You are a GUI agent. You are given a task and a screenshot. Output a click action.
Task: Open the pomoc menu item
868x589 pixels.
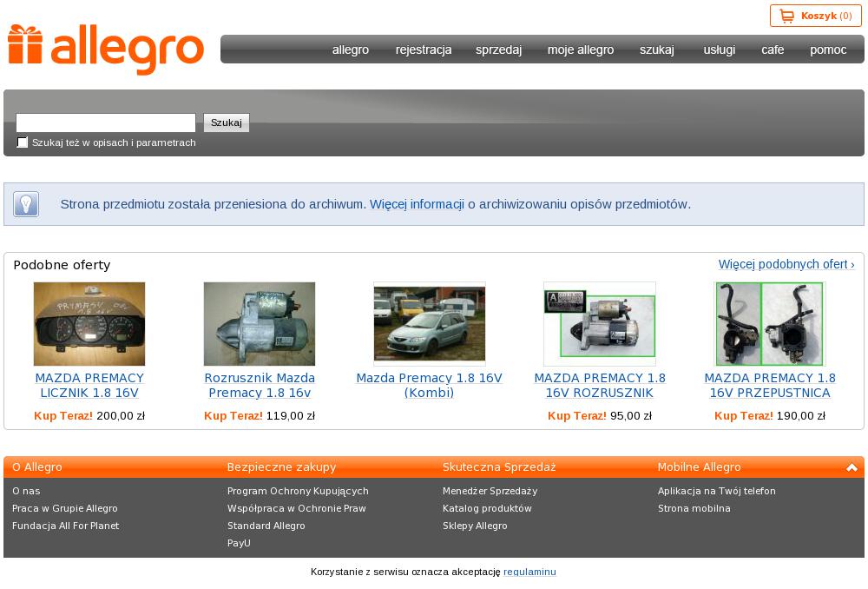828,50
